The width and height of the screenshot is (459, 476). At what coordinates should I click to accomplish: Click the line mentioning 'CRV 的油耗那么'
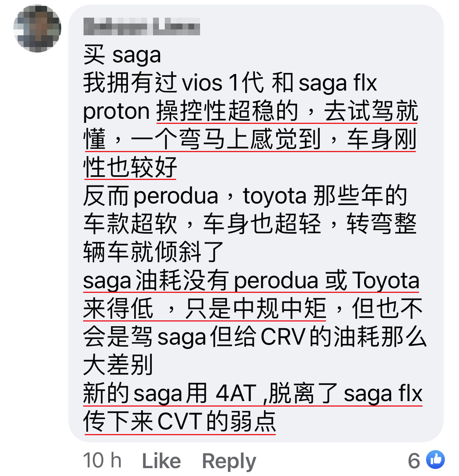[255, 337]
